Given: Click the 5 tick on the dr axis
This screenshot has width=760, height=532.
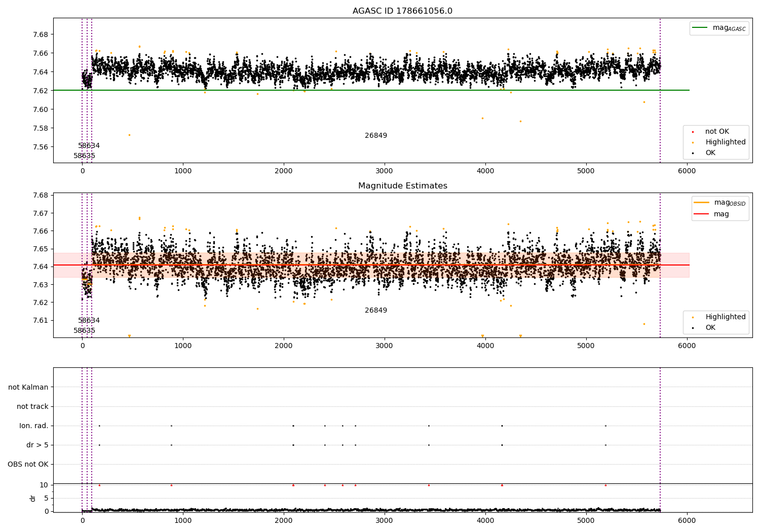Looking at the screenshot, I should (46, 498).
